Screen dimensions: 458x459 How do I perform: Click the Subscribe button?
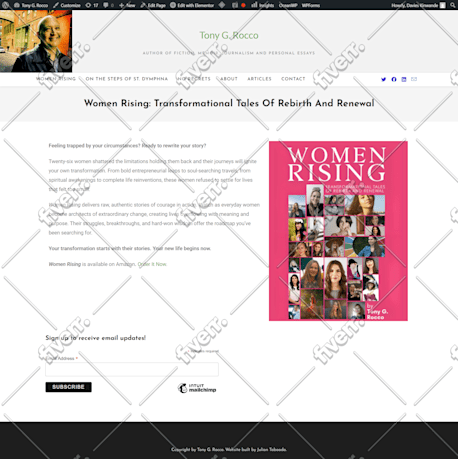pyautogui.click(x=68, y=387)
